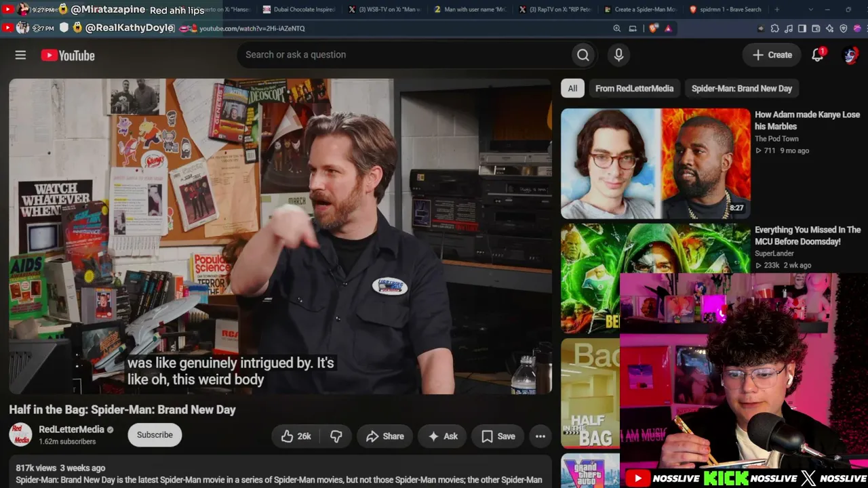
Task: Open 'Everything You Missed In The MCU' title
Action: click(x=808, y=236)
